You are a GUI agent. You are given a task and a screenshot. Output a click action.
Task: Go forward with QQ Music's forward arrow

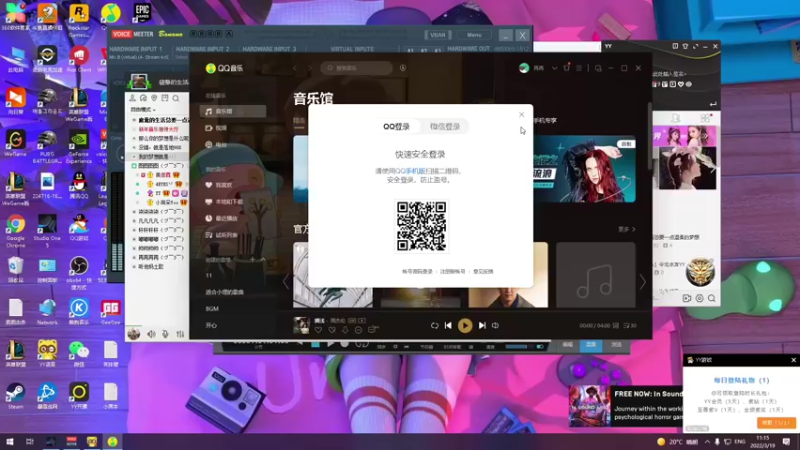click(x=309, y=68)
